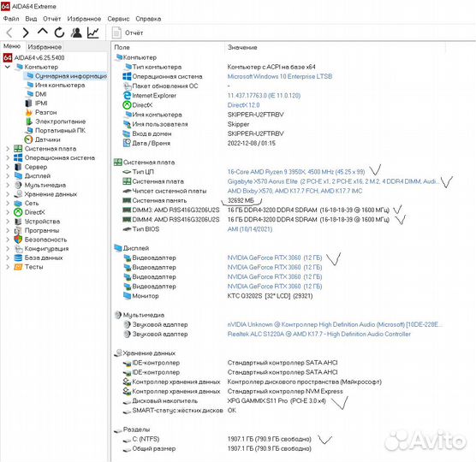The width and height of the screenshot is (476, 462).
Task: Click the first NVIDIA GeForce RTX 3060 link
Action: coord(275,258)
